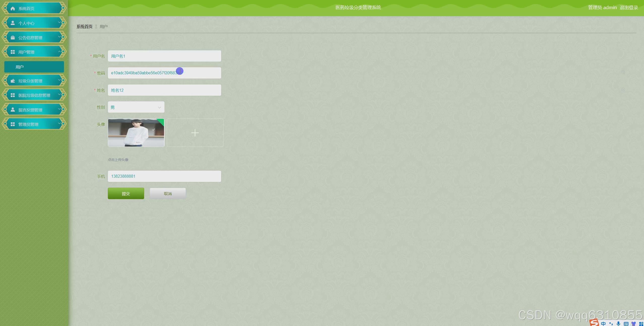
Task: Click the briefcase icon beside 公告信息管理
Action: 13,37
